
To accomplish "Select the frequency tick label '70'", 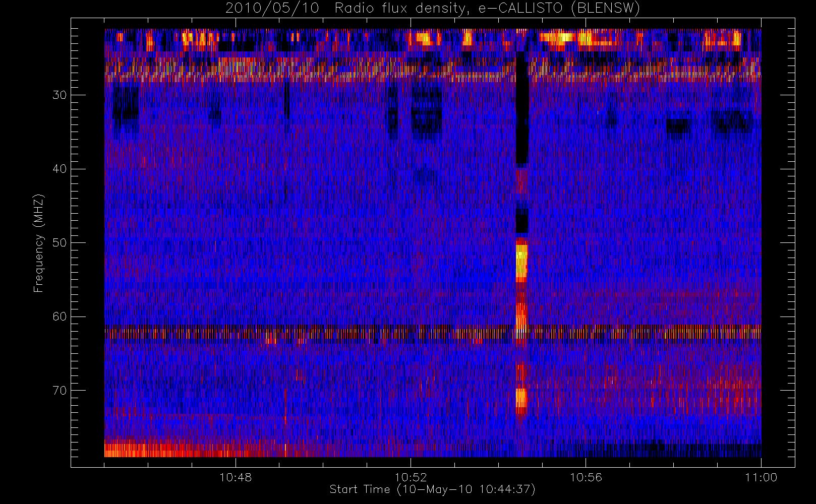I will [60, 391].
